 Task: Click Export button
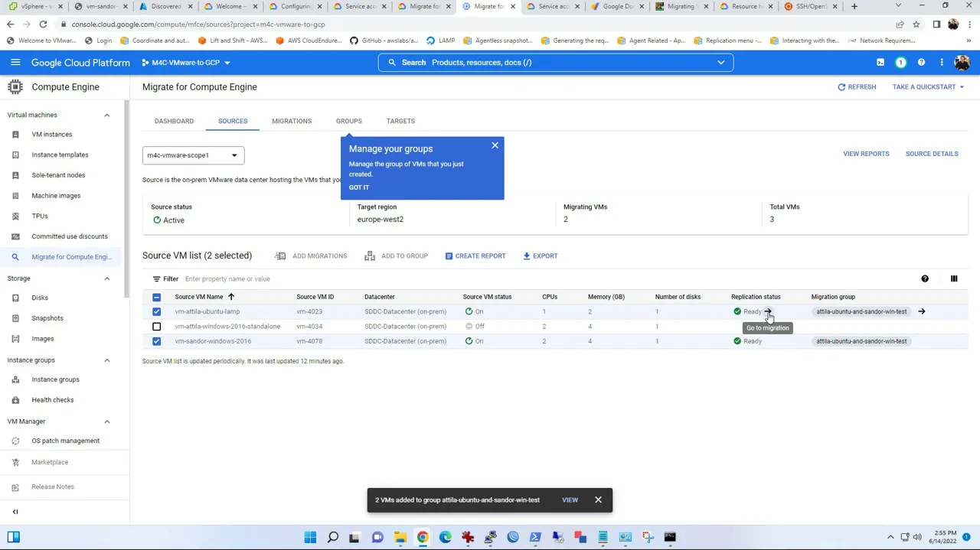tap(541, 256)
